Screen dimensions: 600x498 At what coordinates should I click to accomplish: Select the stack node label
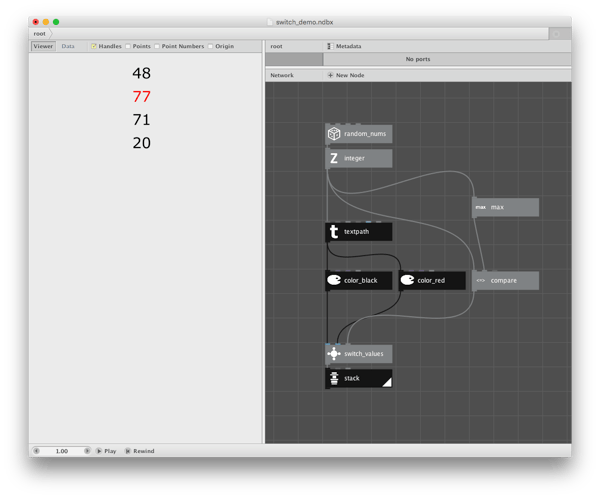click(x=352, y=378)
